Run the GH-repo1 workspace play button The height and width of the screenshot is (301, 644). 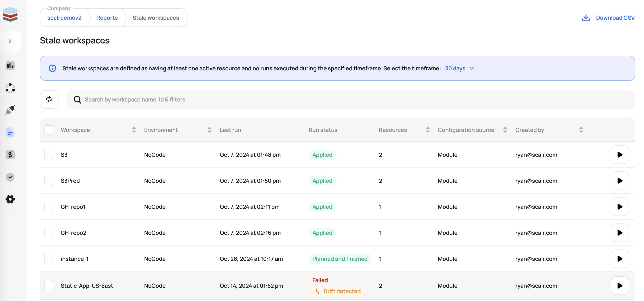[x=620, y=207]
